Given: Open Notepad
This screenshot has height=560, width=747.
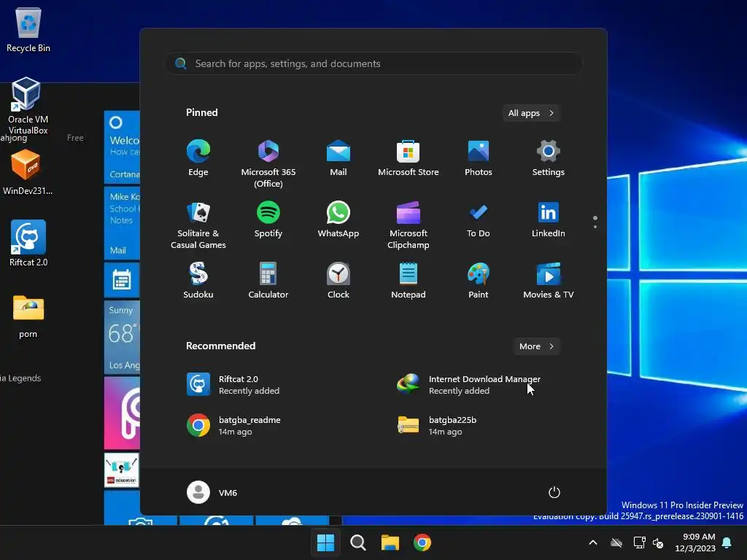Looking at the screenshot, I should [x=409, y=281].
